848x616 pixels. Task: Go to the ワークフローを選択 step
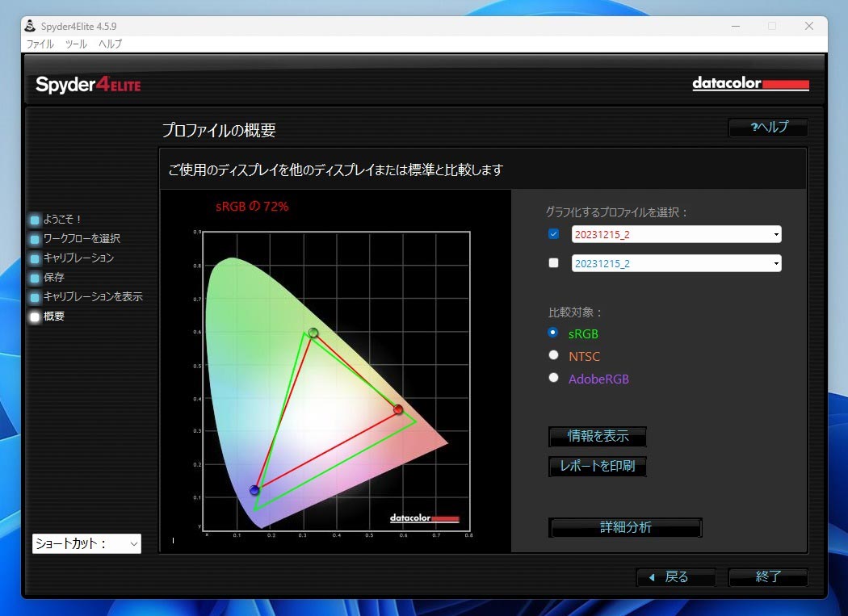click(x=82, y=238)
